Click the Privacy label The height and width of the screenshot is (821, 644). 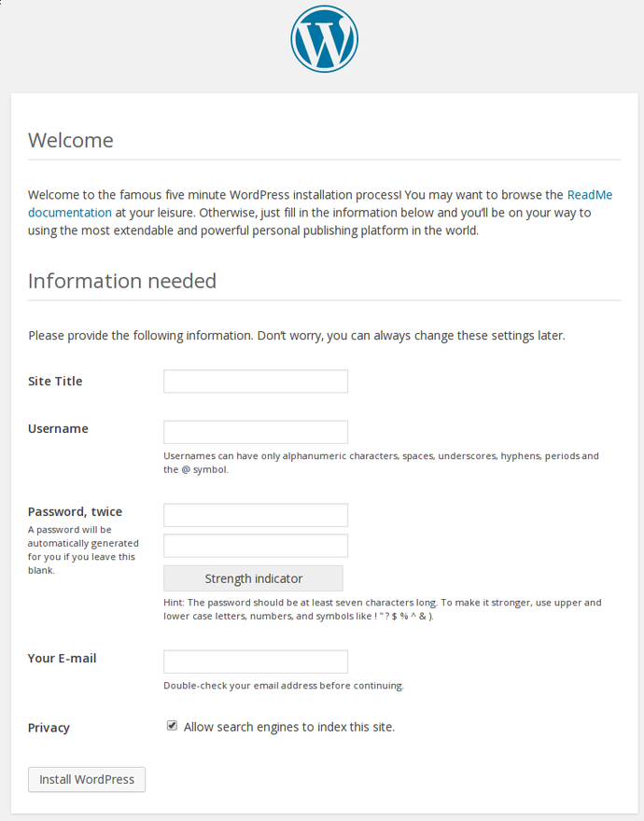49,728
